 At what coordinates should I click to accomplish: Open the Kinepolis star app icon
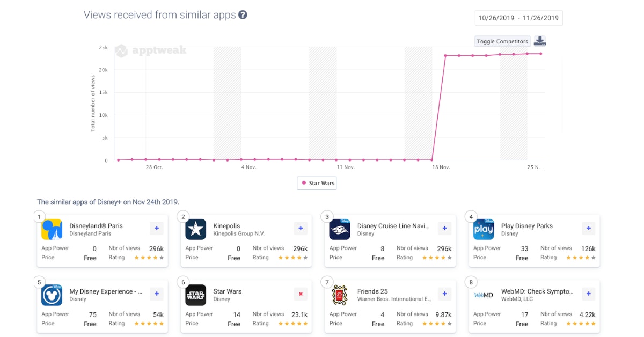pyautogui.click(x=196, y=229)
